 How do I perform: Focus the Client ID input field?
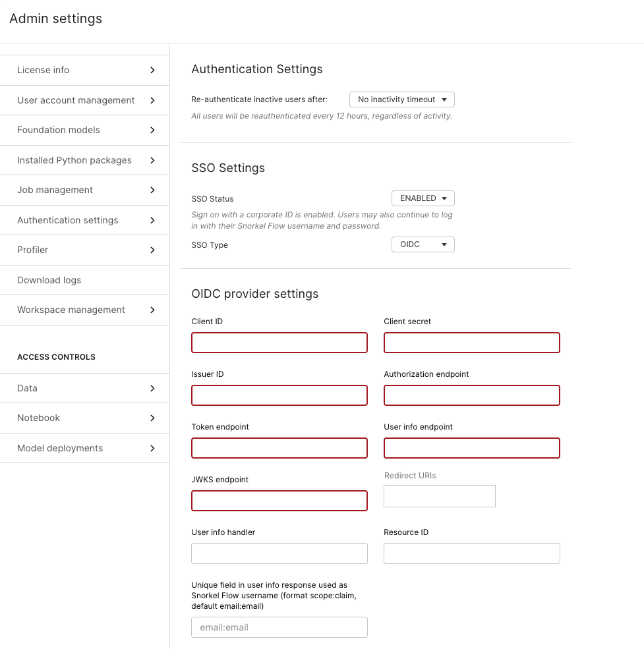pos(279,343)
